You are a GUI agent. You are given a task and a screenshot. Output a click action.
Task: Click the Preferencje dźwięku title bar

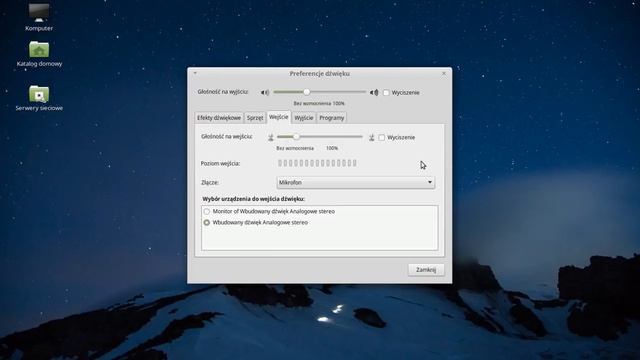tap(320, 73)
